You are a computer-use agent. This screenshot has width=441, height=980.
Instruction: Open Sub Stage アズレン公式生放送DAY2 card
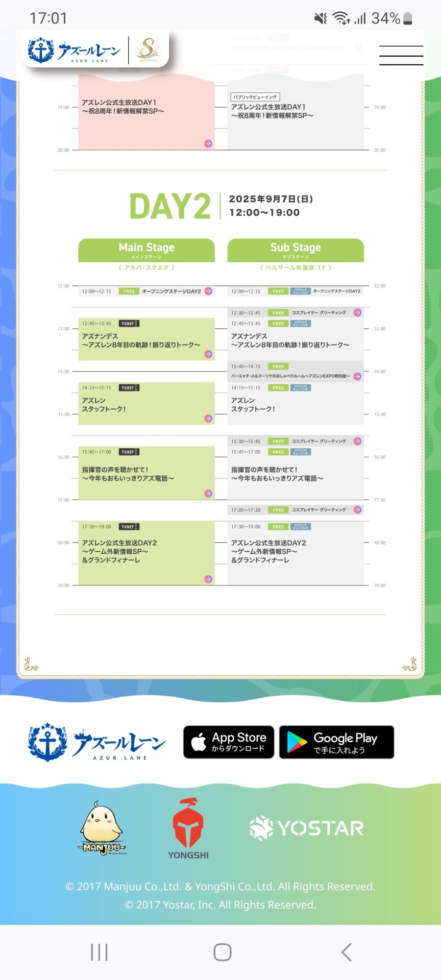pos(295,553)
